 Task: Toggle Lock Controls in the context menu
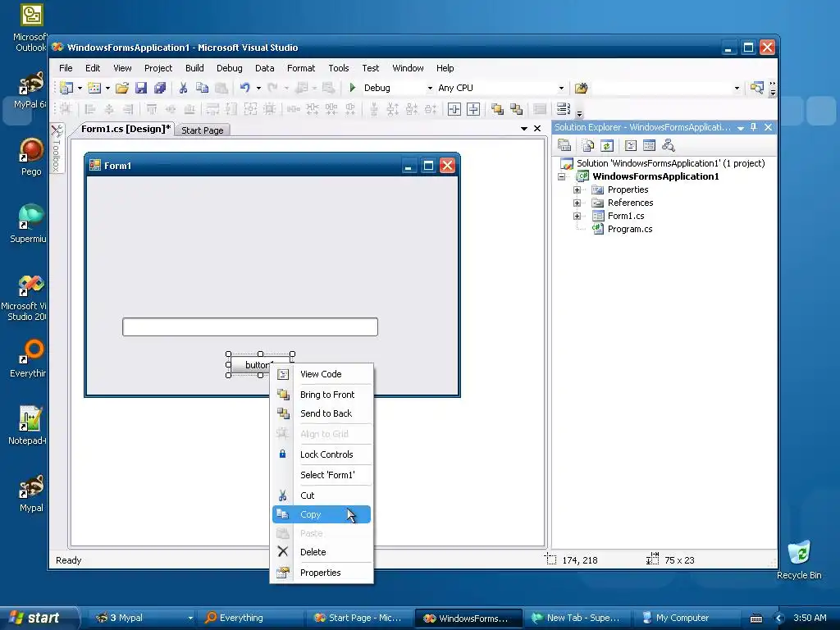[326, 454]
